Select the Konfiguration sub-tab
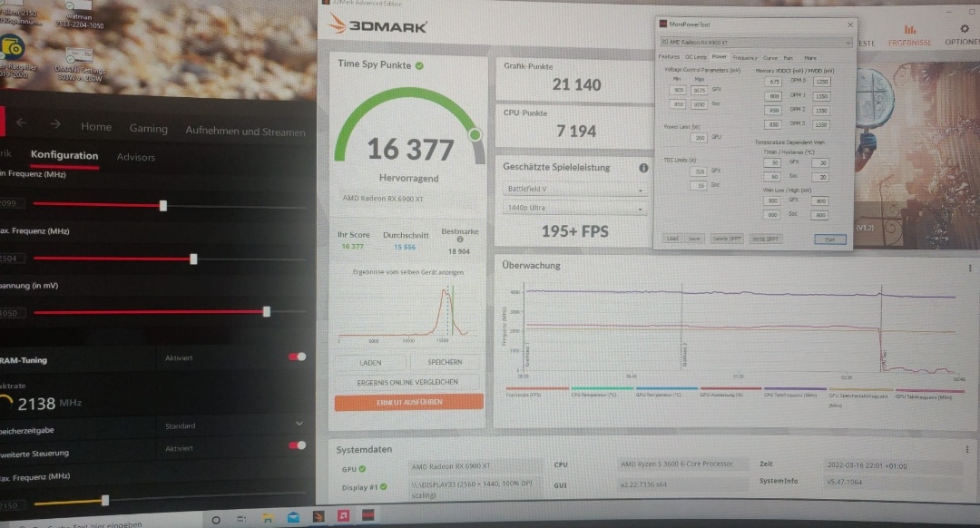The height and width of the screenshot is (528, 980). click(64, 156)
